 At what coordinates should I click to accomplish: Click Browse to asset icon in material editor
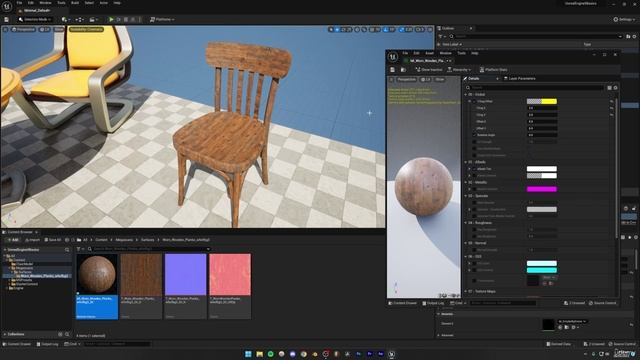pos(403,70)
